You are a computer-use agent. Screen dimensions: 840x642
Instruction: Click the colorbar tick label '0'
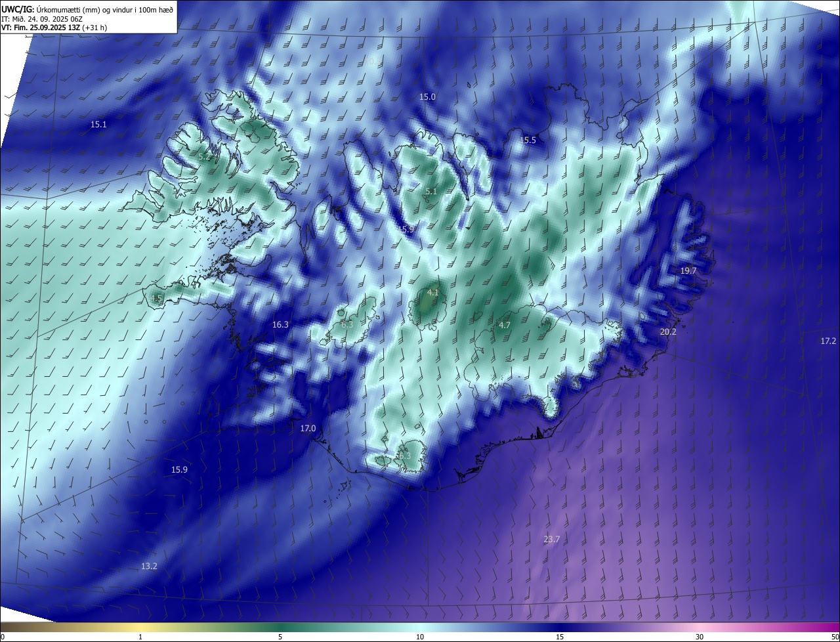tap(2, 637)
